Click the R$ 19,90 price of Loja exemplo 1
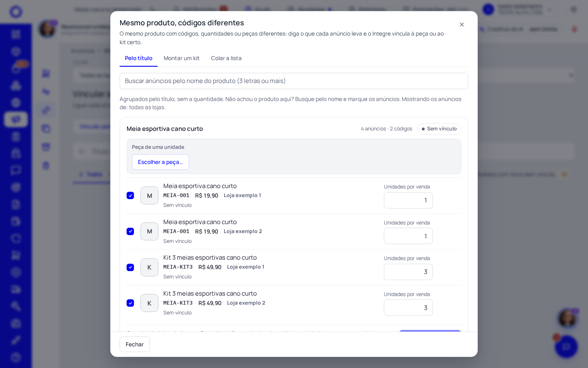The height and width of the screenshot is (368, 588). tap(207, 195)
